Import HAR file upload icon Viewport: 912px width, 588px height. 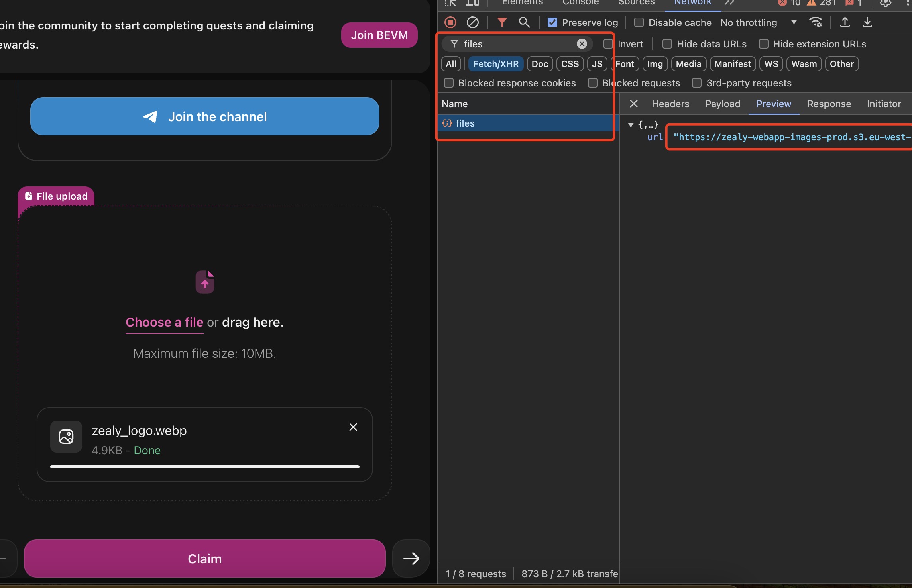(845, 22)
